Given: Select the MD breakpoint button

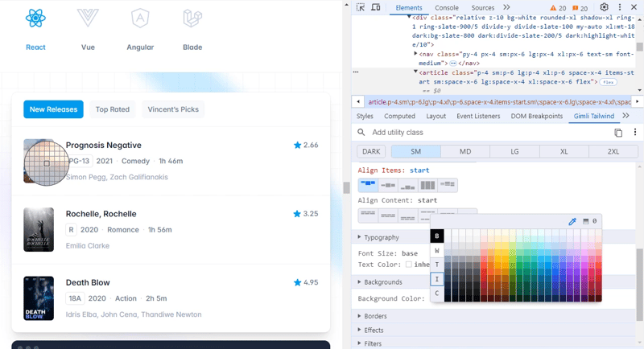Looking at the screenshot, I should click(x=465, y=151).
